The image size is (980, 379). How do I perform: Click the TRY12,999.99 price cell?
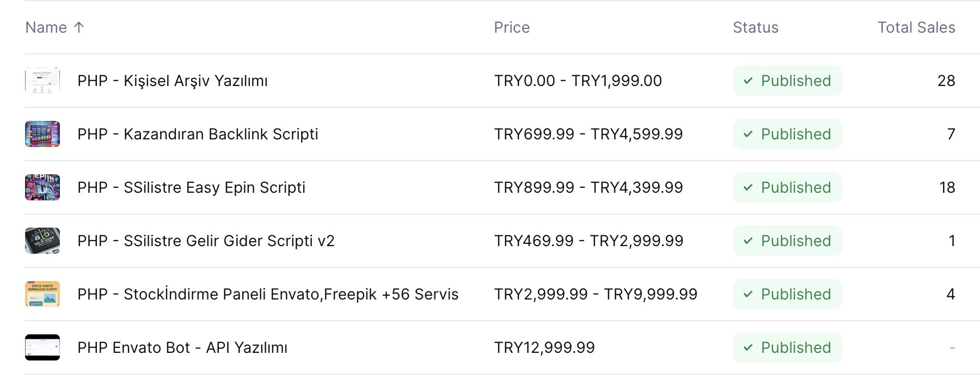544,347
